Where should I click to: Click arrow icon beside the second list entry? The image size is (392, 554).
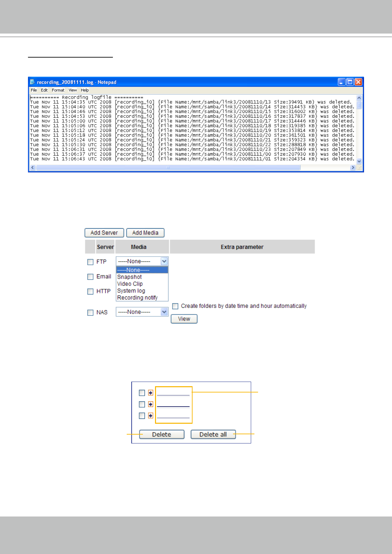pyautogui.click(x=150, y=404)
